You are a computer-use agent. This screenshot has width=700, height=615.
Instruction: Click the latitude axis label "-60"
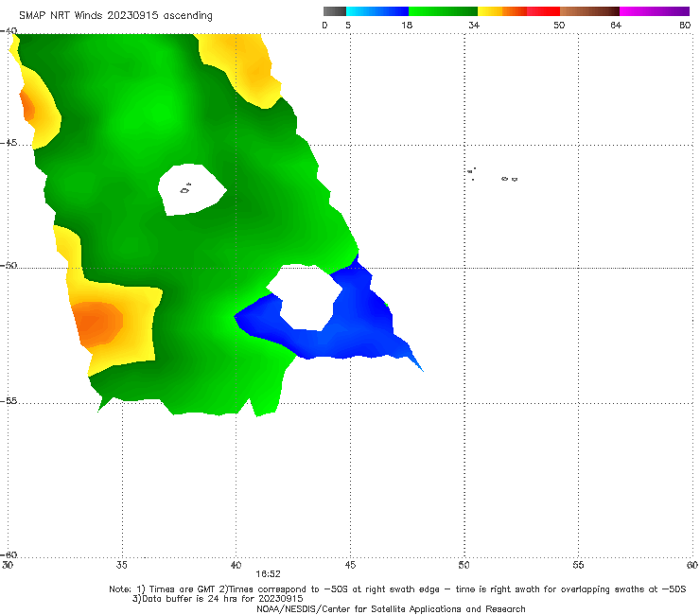9,554
